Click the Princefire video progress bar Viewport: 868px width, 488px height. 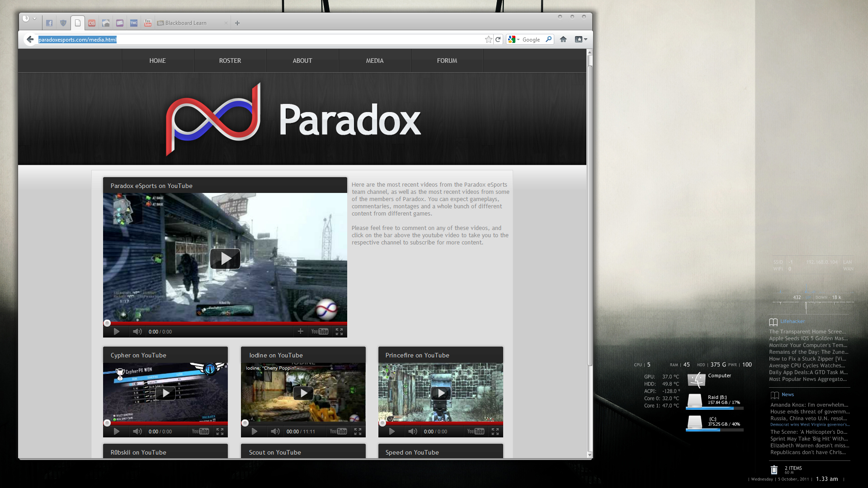441,423
